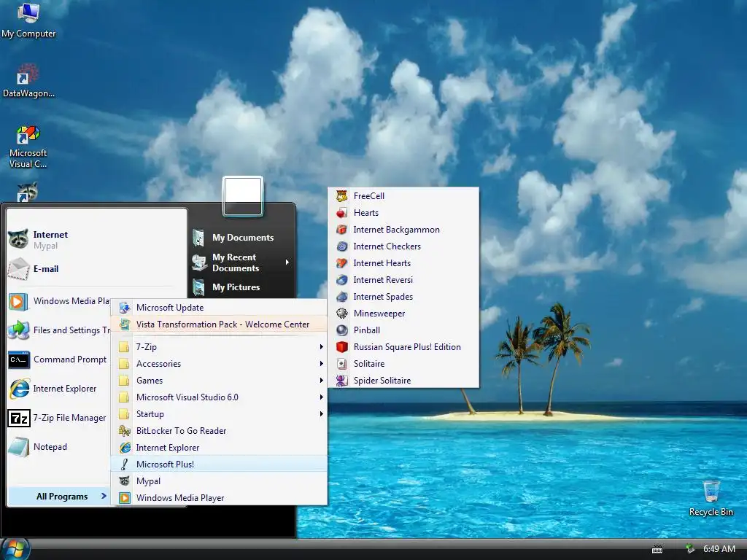Expand the Microsoft Visual Studio 6.0 arrow
The width and height of the screenshot is (747, 560).
(322, 397)
